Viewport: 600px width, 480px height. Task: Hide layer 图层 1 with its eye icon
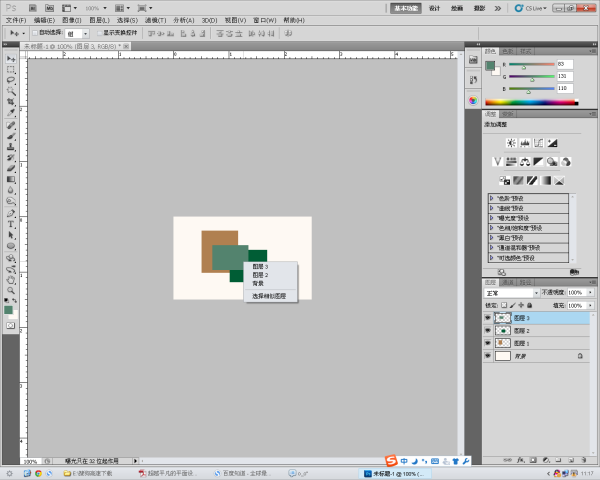(488, 343)
